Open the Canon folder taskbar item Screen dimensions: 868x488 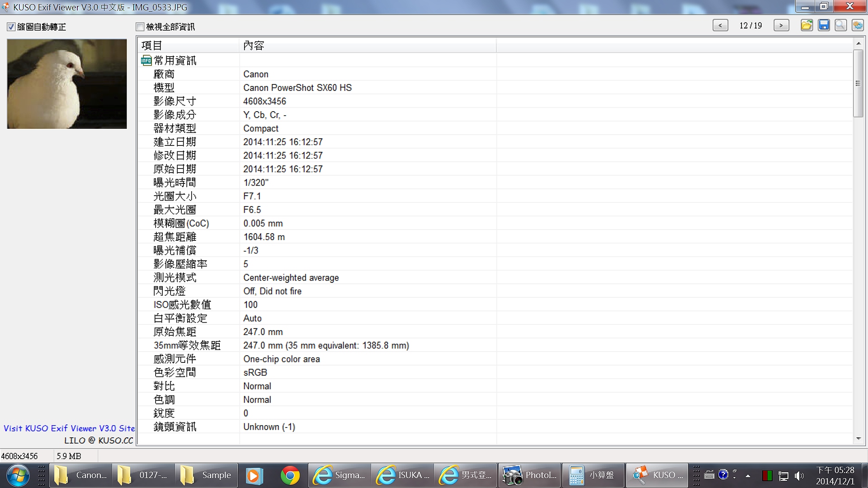click(x=80, y=475)
